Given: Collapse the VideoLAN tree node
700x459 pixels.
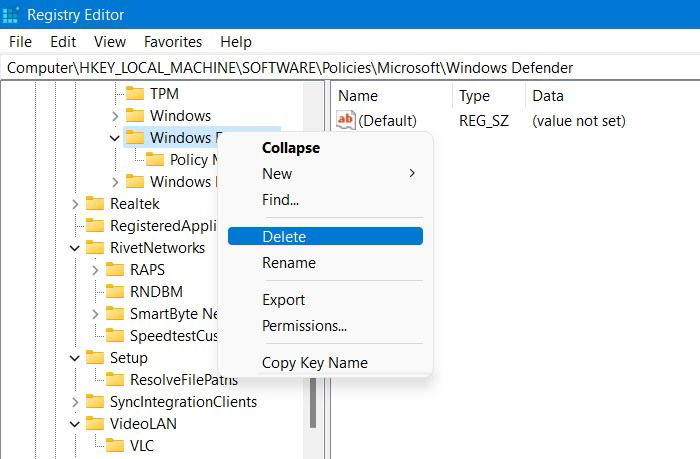Looking at the screenshot, I should (x=75, y=424).
